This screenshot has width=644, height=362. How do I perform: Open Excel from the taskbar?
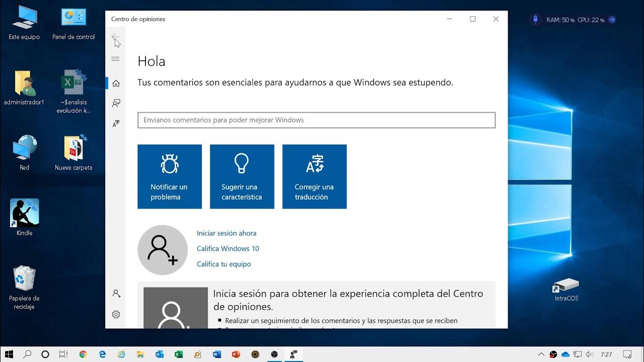pos(178,354)
